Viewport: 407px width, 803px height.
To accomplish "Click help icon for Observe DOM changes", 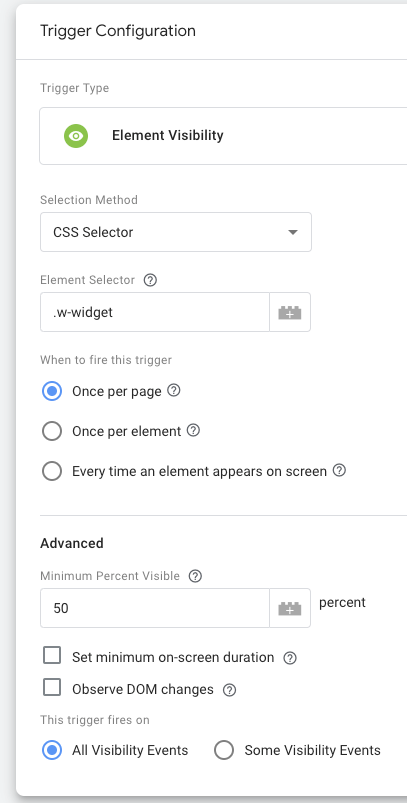I will [x=229, y=690].
